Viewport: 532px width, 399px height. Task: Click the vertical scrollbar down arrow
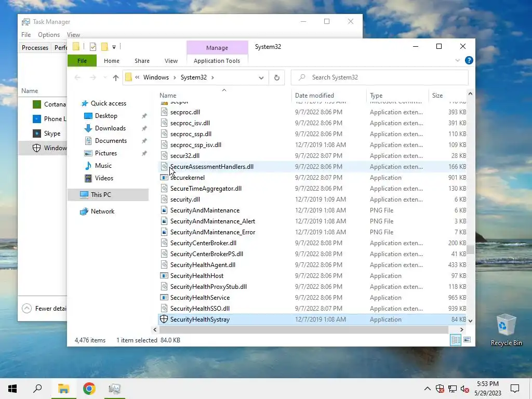click(470, 321)
